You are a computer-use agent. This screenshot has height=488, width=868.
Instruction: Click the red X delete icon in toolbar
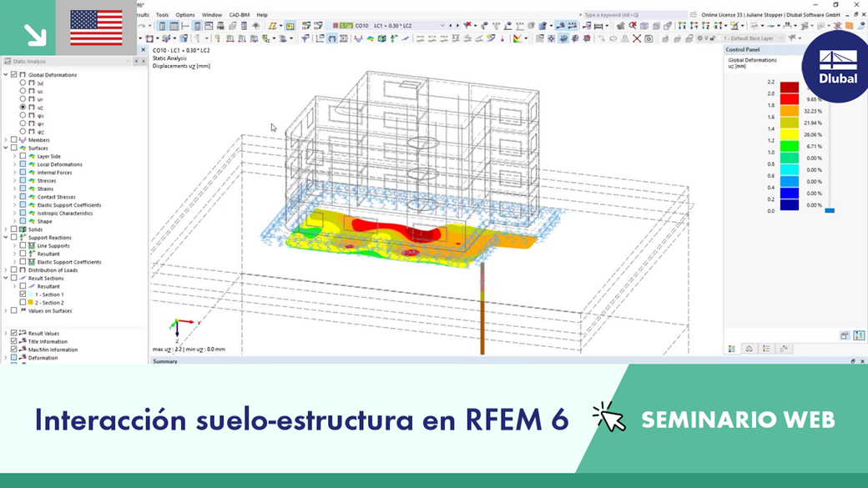pos(637,38)
